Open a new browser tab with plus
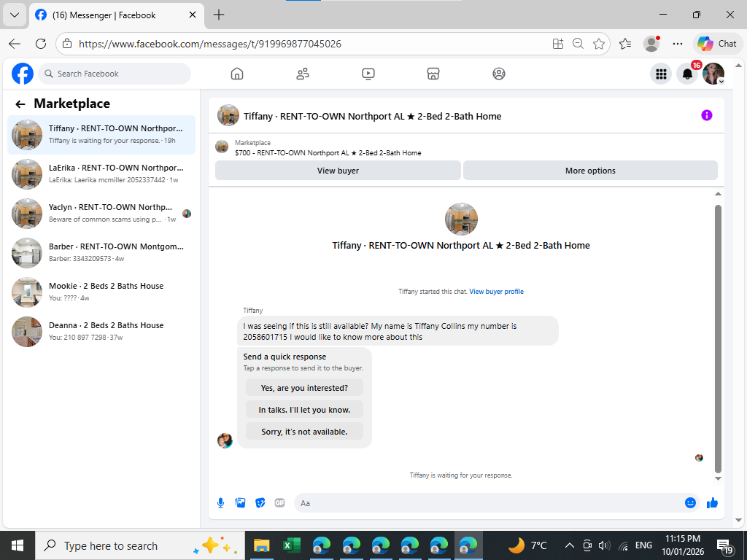Image resolution: width=747 pixels, height=560 pixels. pos(219,15)
